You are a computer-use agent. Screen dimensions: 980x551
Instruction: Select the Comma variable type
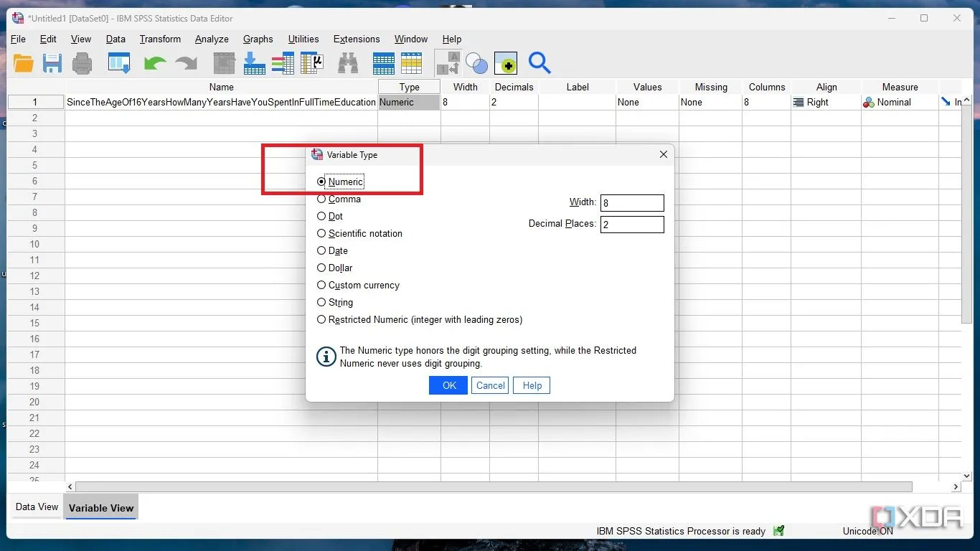pos(321,199)
